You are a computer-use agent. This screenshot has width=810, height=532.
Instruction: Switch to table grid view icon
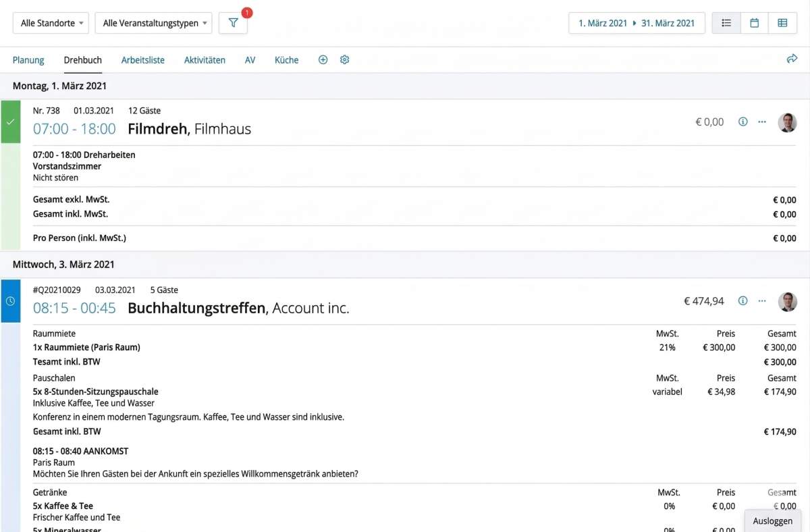(x=782, y=23)
